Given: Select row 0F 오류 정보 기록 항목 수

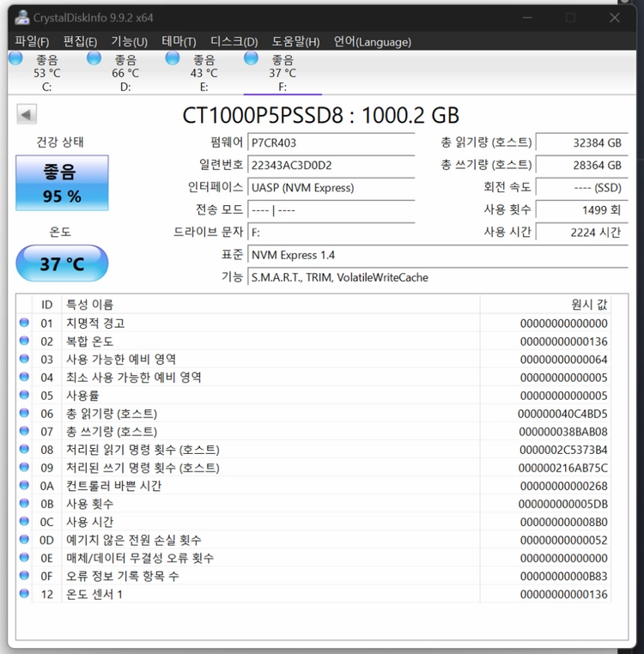Looking at the screenshot, I should tap(313, 576).
